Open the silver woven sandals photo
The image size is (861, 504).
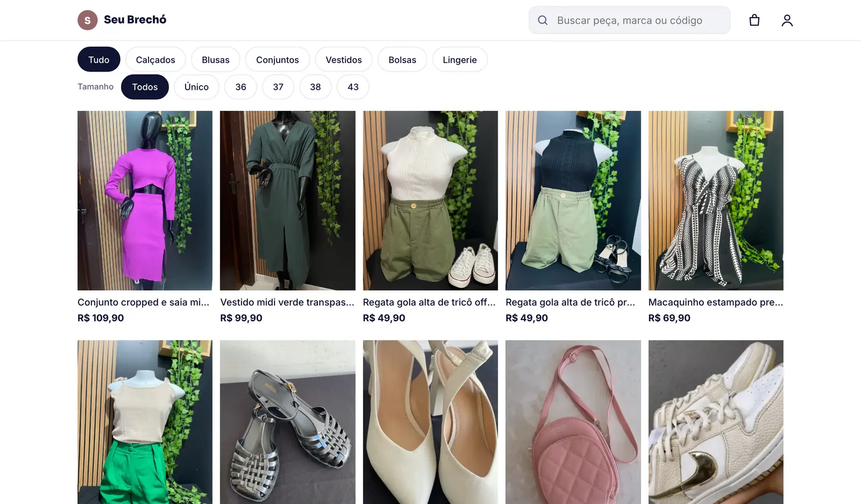pos(287,422)
